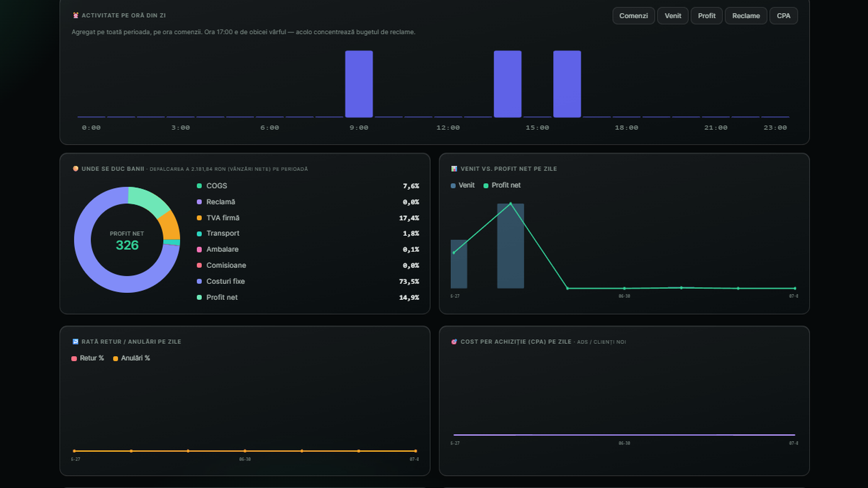Click the Costuri fixe legend row
Image resolution: width=868 pixels, height=488 pixels.
coord(308,281)
